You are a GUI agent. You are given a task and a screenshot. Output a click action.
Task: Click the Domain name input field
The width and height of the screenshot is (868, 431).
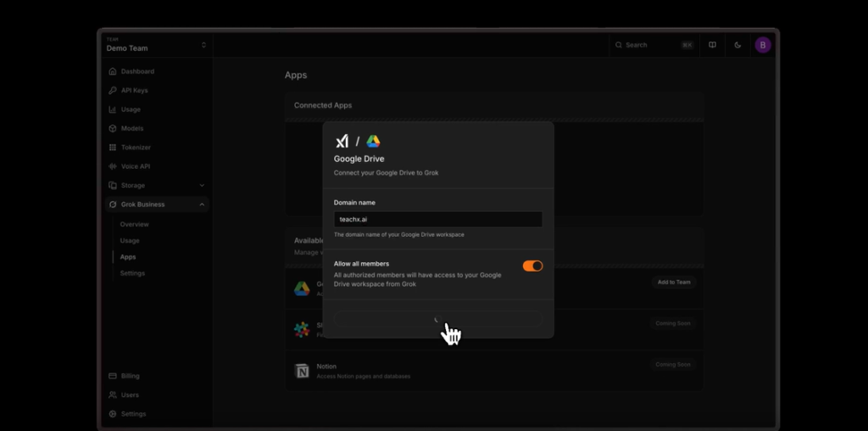tap(437, 220)
